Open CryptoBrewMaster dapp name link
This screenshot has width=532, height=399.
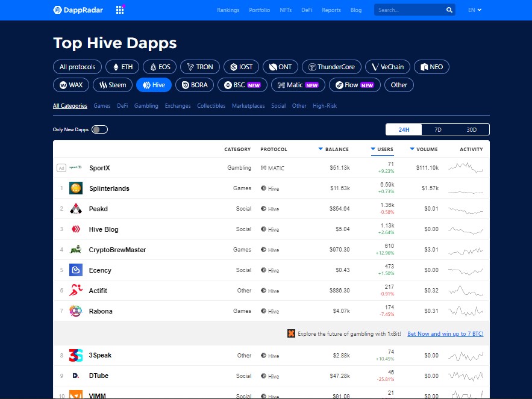click(117, 250)
